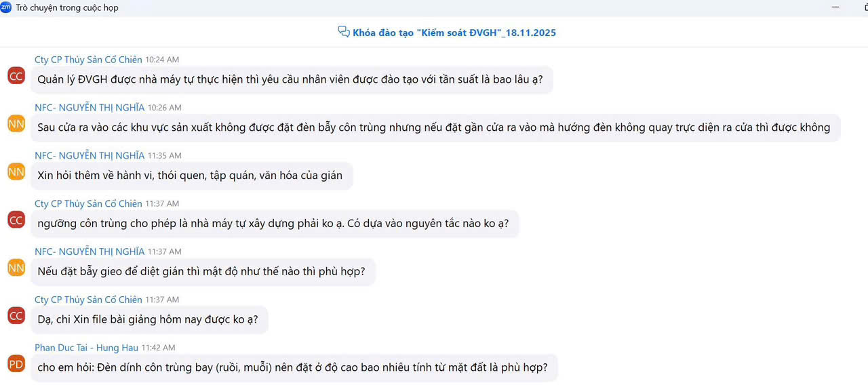Click the CC avatar beside the "Xin file bài giảng" message
This screenshot has width=868, height=385.
(16, 316)
